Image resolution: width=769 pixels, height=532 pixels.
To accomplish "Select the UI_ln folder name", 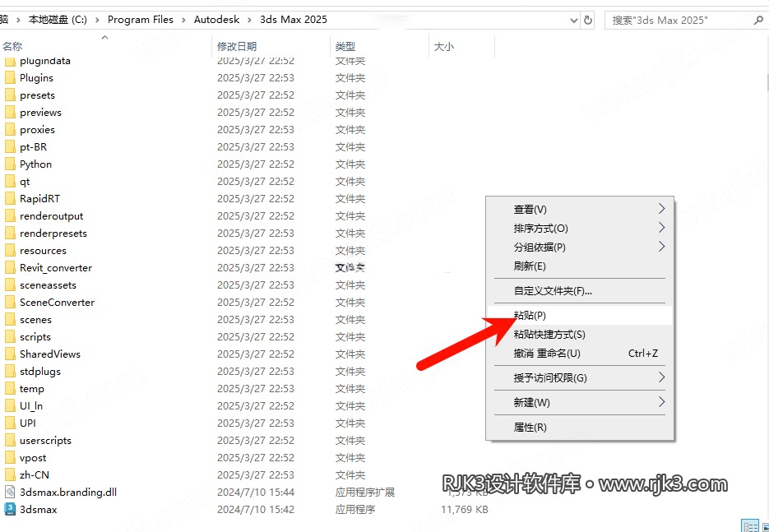I will point(31,406).
